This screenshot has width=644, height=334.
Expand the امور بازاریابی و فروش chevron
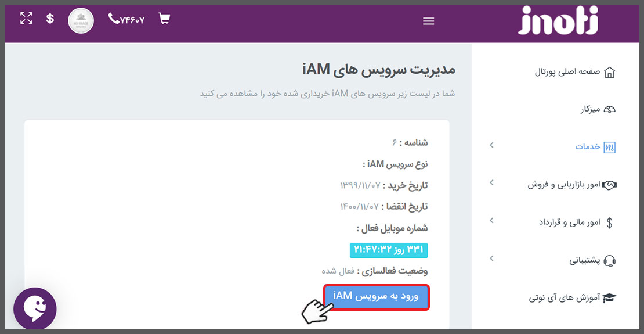(x=491, y=183)
